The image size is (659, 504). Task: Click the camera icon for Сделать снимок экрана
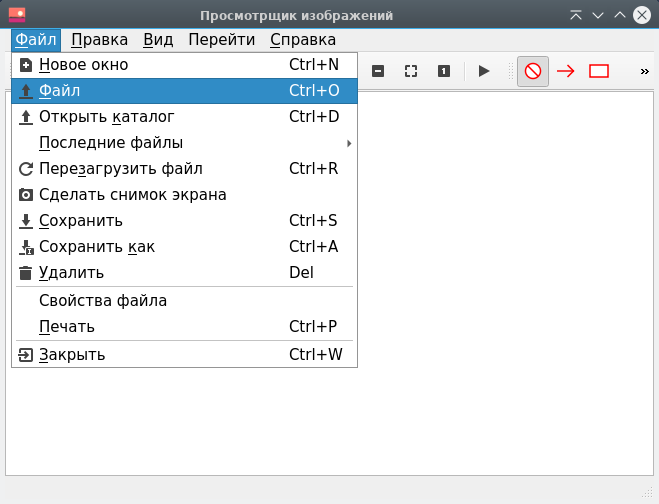point(26,195)
